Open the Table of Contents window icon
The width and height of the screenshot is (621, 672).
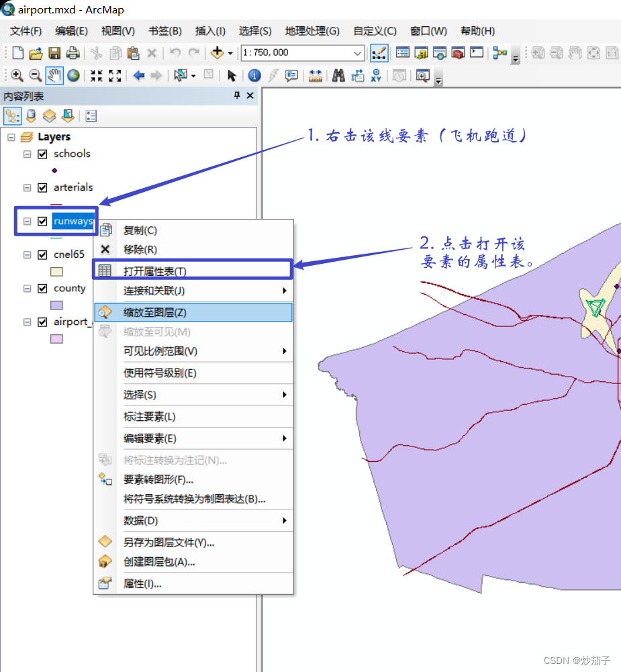(402, 53)
